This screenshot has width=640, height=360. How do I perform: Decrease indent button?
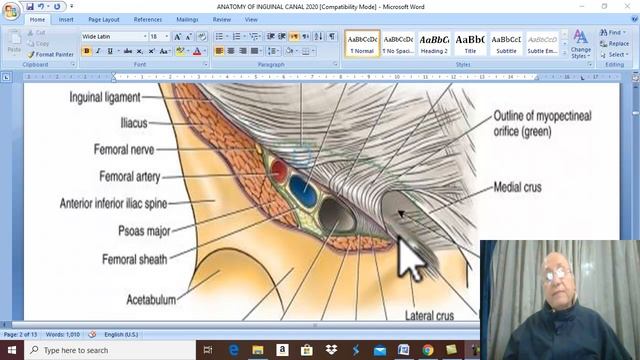point(271,37)
